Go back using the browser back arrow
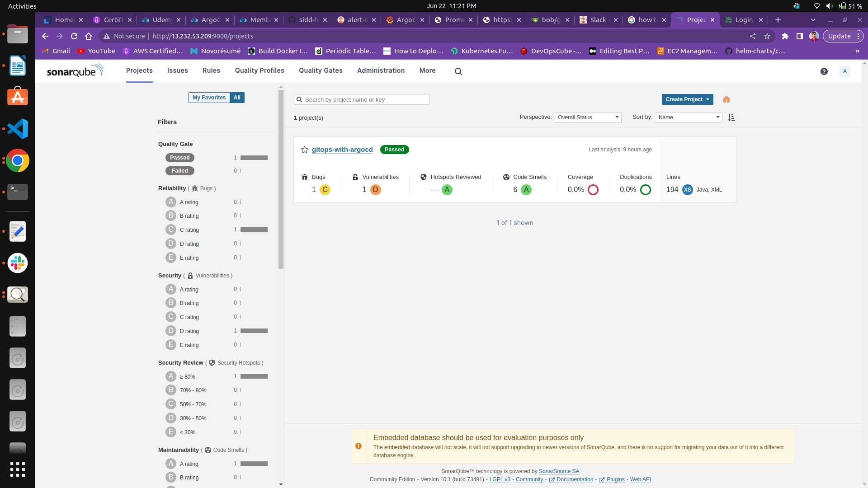Viewport: 868px width, 488px height. pyautogui.click(x=45, y=36)
